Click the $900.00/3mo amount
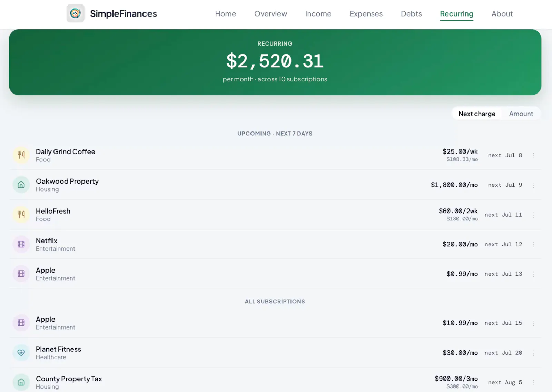This screenshot has width=552, height=392. [x=456, y=379]
